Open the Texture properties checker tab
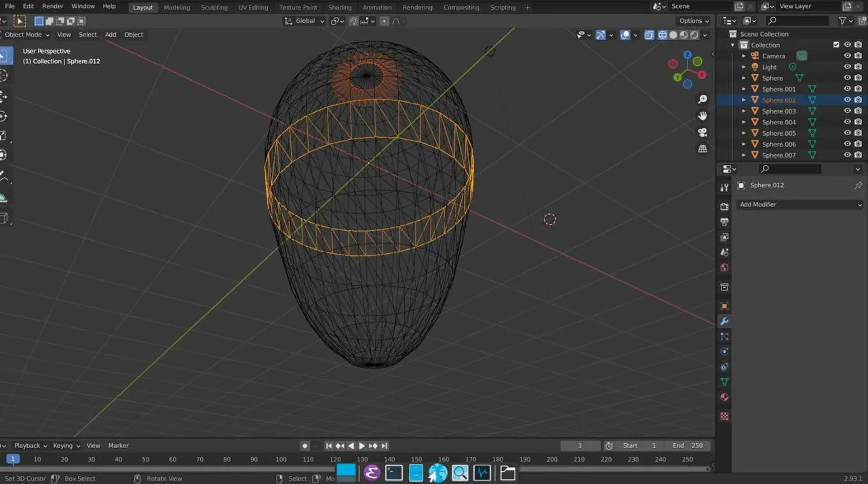 [x=724, y=417]
